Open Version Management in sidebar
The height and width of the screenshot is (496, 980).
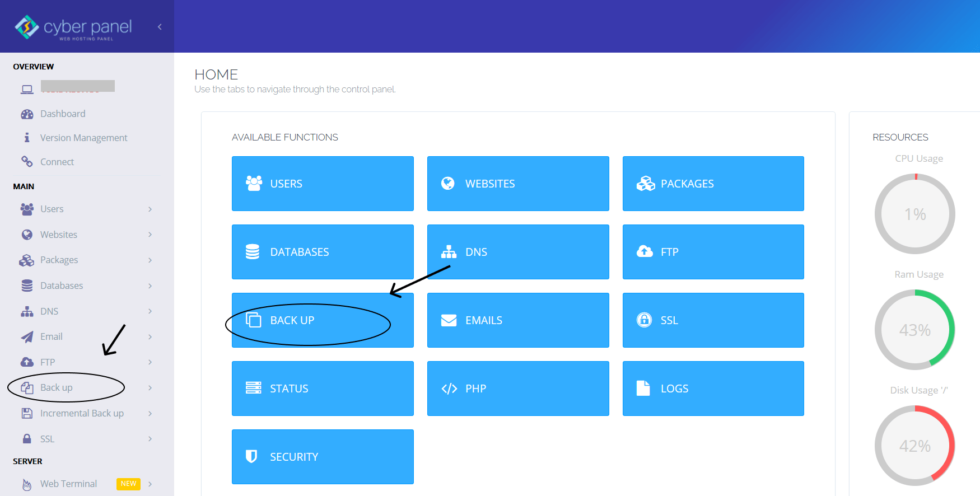pos(84,138)
